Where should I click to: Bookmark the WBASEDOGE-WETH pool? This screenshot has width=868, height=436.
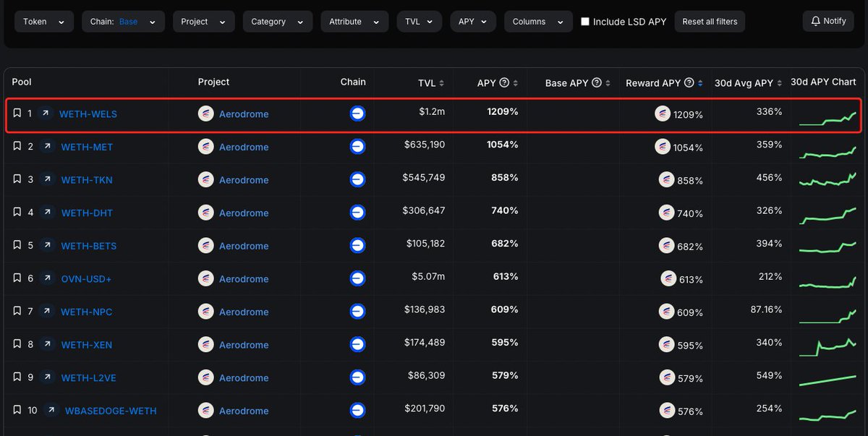pyautogui.click(x=17, y=410)
